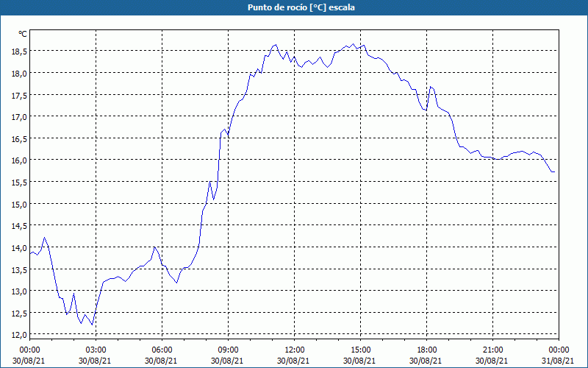Click the 13,0 y-axis value
588x368 pixels.
(19, 291)
